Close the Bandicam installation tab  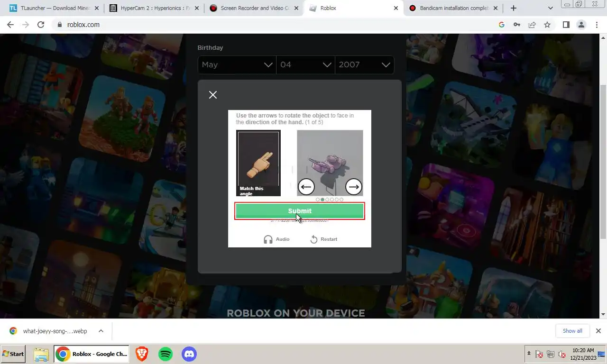tap(495, 8)
